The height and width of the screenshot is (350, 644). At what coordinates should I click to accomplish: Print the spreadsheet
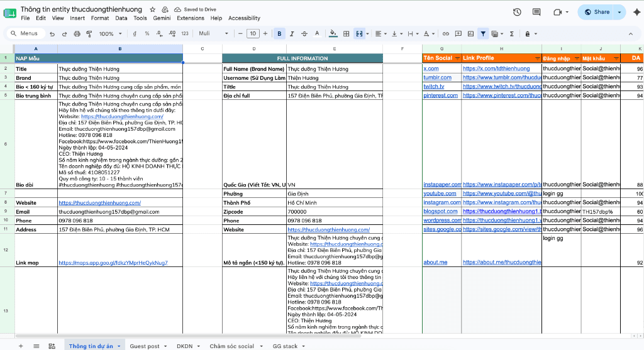click(x=77, y=34)
